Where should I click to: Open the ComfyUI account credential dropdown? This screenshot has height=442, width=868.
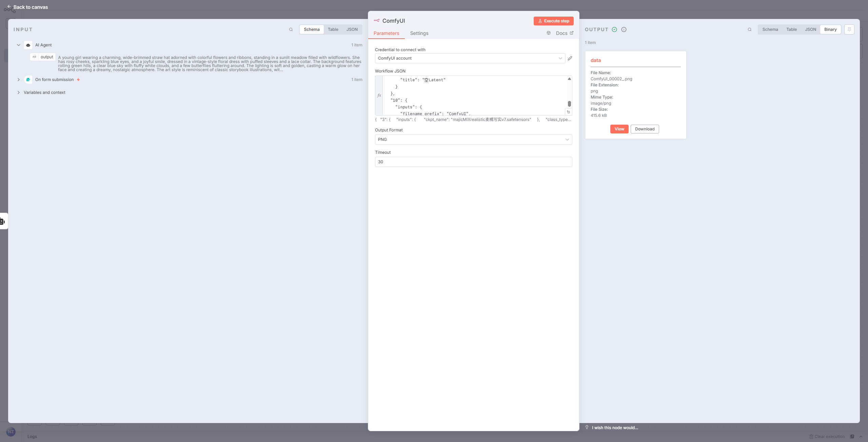[x=470, y=58]
